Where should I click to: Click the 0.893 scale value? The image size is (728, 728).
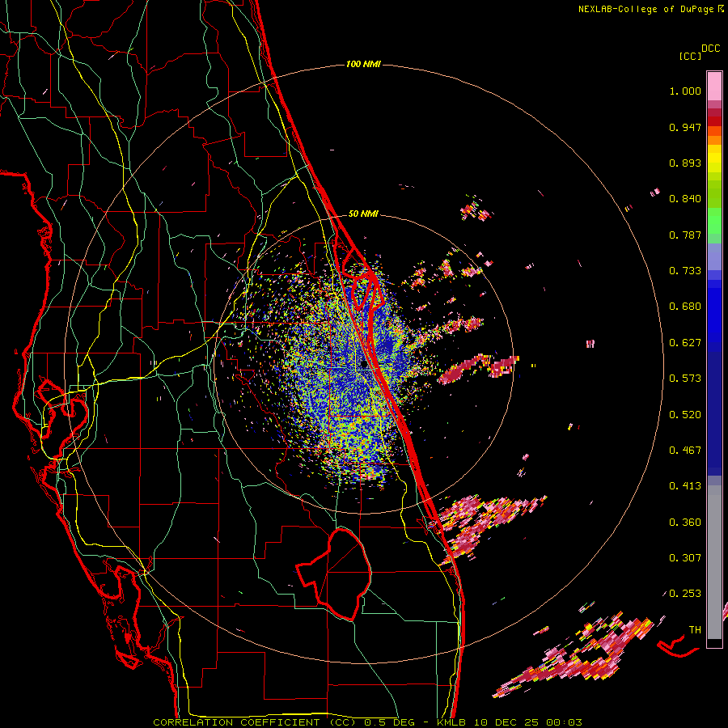[685, 163]
